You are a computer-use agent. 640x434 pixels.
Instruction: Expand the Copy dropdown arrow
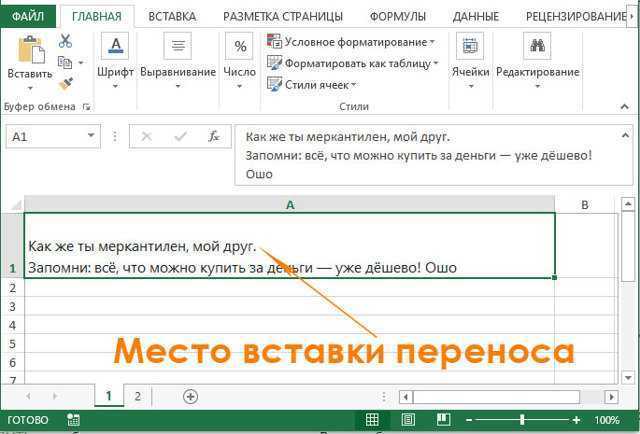point(81,62)
